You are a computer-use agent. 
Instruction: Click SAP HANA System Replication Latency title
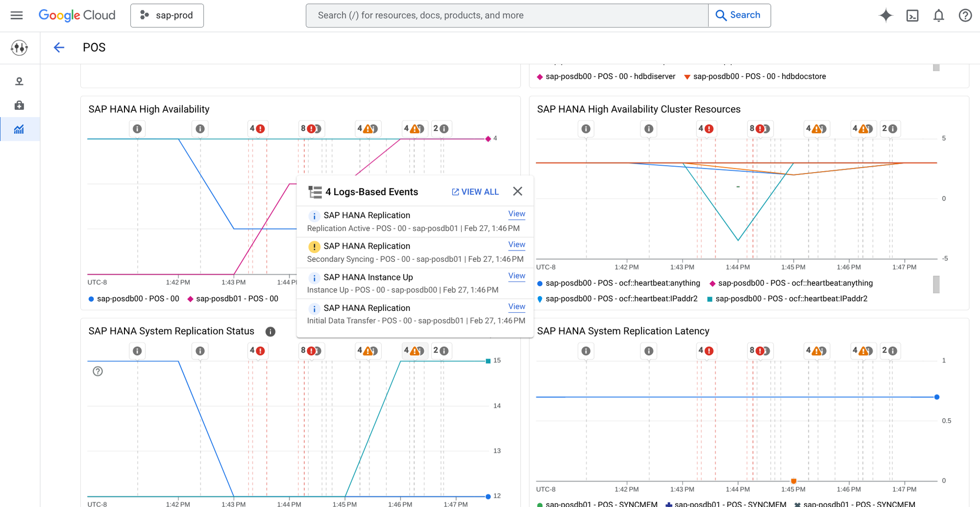pos(623,331)
